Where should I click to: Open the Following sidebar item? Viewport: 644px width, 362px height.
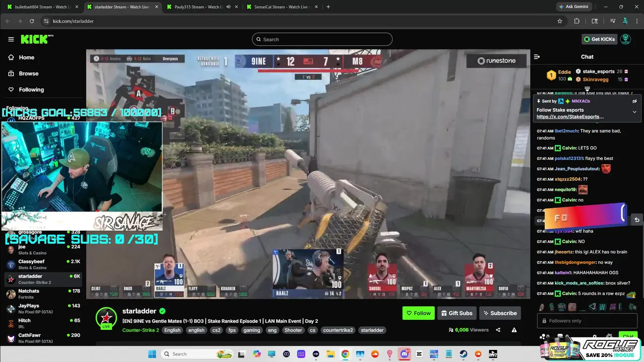pos(31,89)
